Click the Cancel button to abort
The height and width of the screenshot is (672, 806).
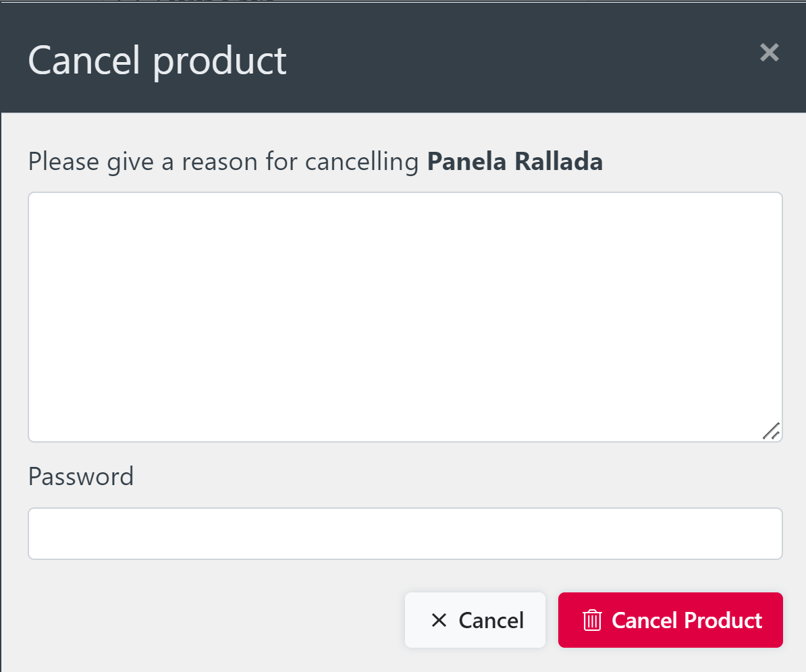pos(475,620)
